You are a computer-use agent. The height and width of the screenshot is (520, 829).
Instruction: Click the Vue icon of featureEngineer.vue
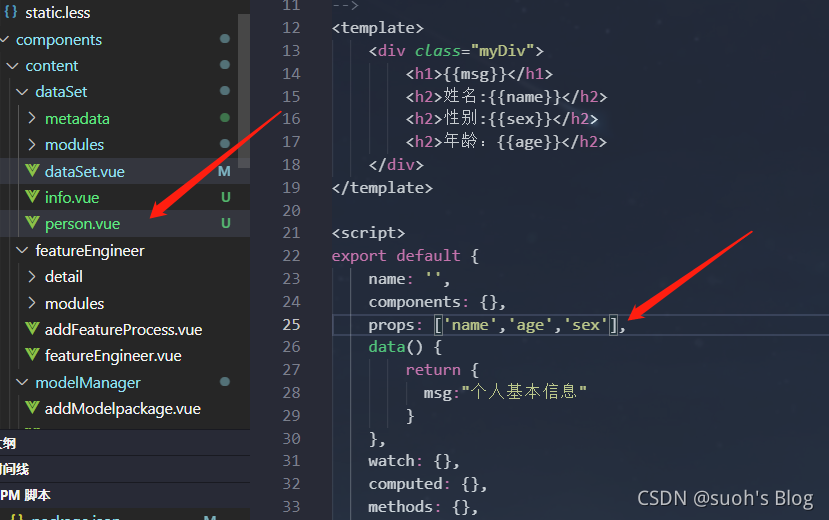coord(32,355)
